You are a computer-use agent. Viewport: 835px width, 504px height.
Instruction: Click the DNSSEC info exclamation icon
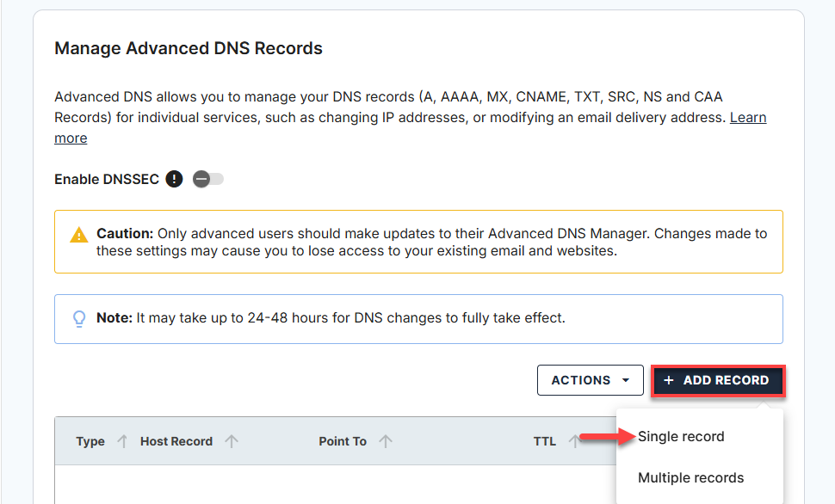(173, 179)
